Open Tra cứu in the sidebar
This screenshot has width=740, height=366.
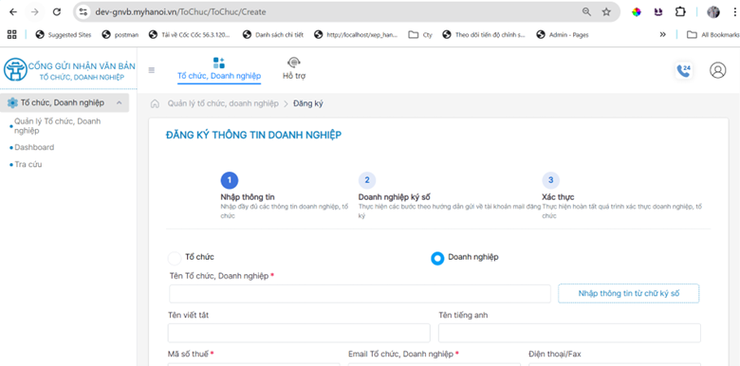(x=28, y=165)
